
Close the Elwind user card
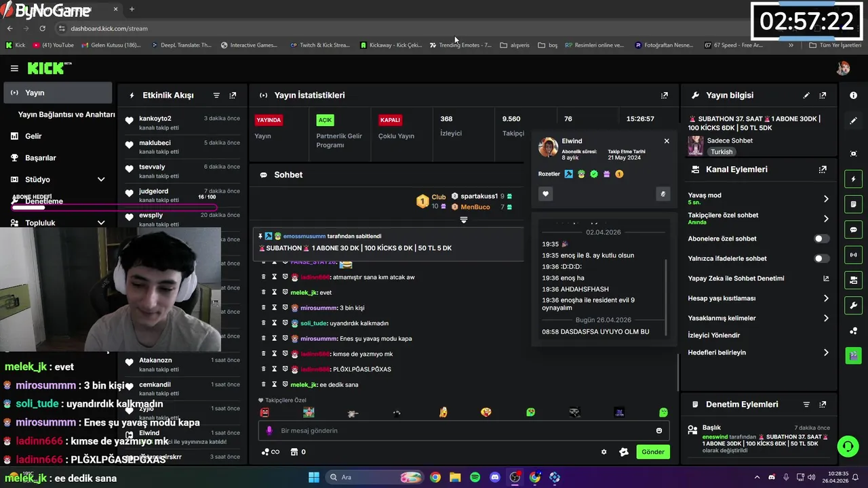(667, 141)
